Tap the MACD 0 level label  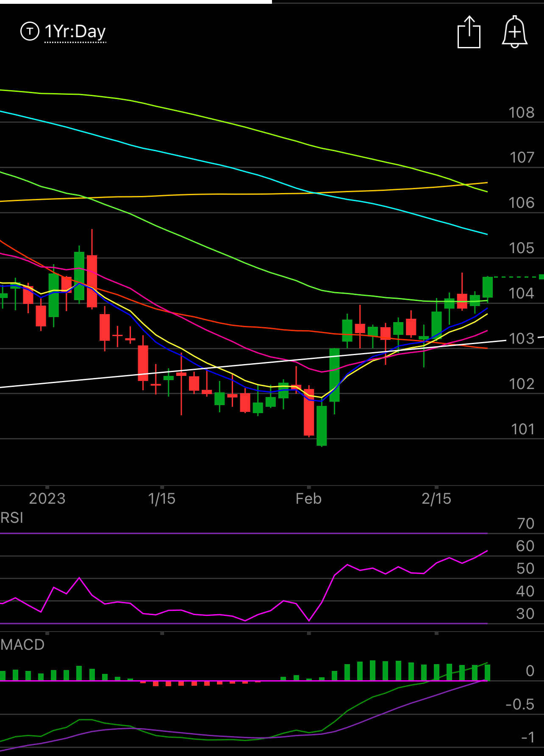tap(530, 671)
